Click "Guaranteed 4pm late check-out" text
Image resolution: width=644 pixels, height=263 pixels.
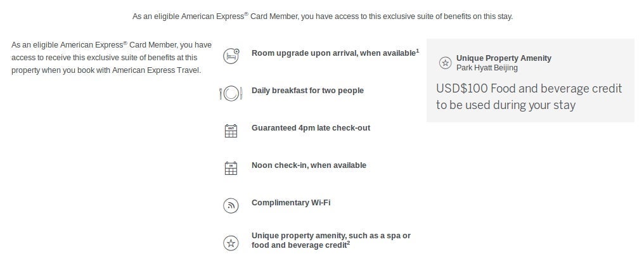(311, 128)
